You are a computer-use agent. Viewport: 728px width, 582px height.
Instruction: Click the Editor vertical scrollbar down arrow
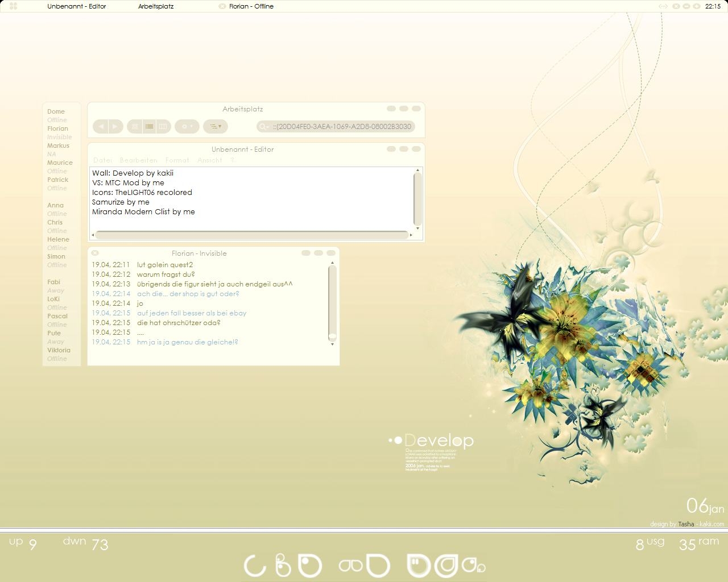click(417, 228)
